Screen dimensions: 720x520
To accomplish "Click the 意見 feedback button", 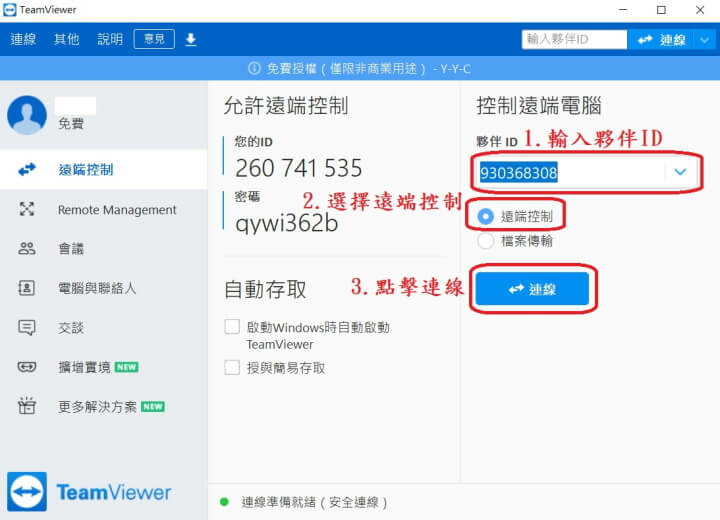I will point(154,39).
